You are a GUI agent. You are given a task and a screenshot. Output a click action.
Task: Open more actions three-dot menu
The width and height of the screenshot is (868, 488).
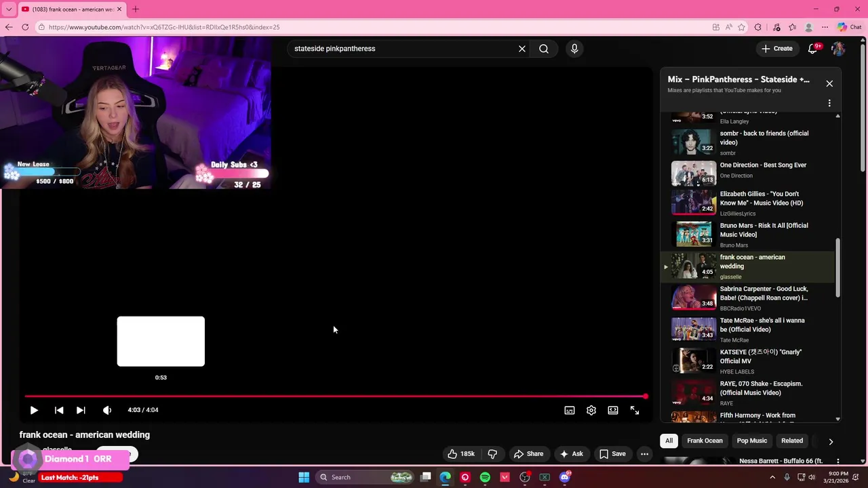[x=645, y=454]
